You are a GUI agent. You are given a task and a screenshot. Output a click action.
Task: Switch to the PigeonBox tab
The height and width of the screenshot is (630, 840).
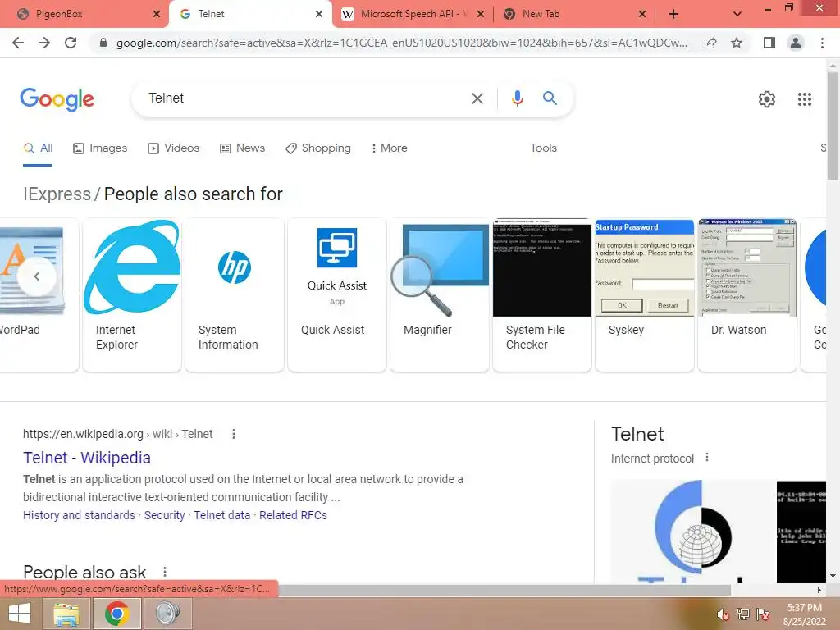point(85,14)
